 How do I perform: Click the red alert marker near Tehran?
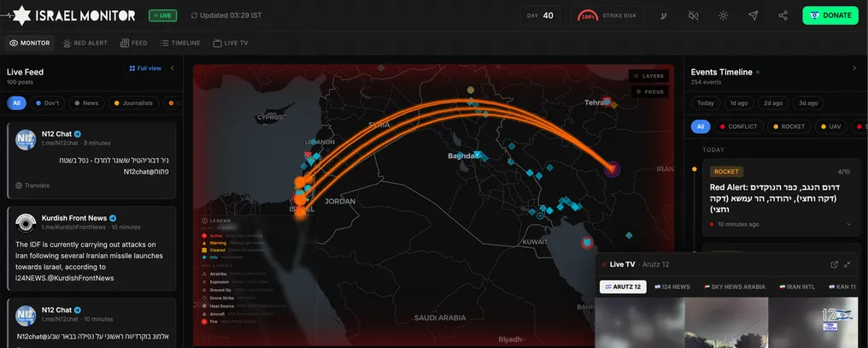(607, 102)
